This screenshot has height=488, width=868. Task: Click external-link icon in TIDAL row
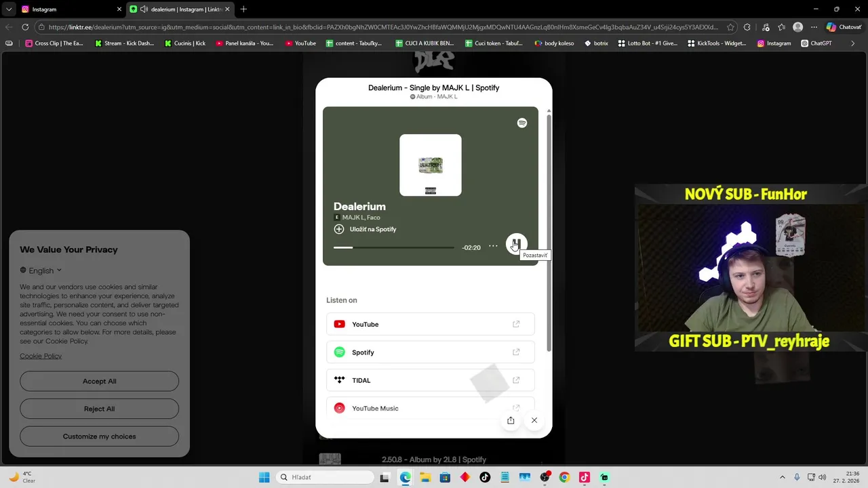pos(516,380)
